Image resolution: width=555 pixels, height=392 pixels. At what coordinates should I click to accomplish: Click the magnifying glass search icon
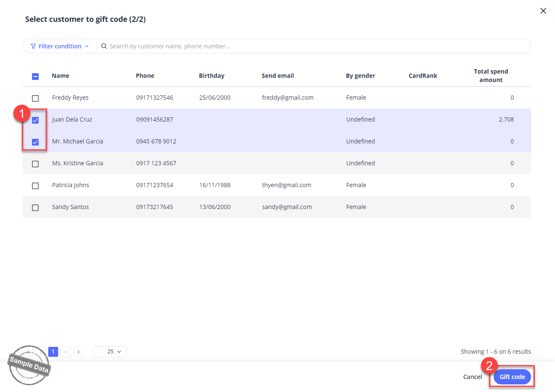(x=104, y=46)
